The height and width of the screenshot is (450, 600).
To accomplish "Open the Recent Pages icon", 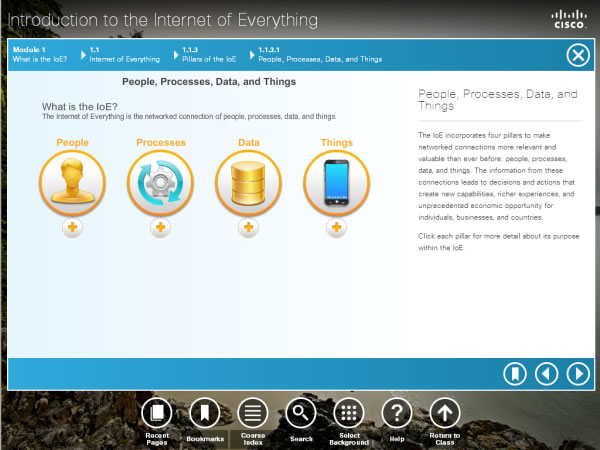I will tap(157, 413).
